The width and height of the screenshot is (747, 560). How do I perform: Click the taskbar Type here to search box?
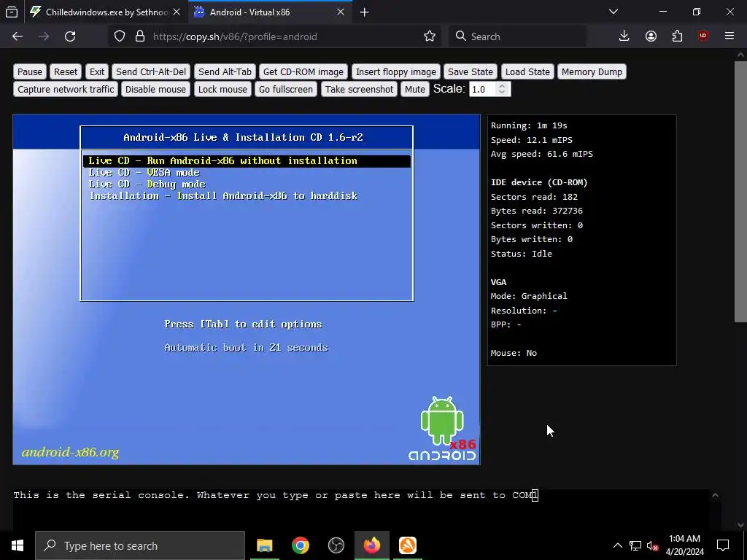click(x=140, y=545)
